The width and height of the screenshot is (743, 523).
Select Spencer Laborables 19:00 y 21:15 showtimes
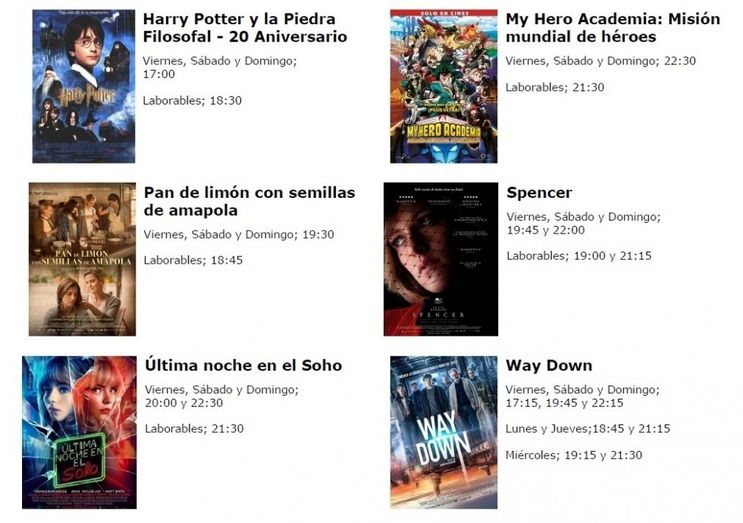point(579,256)
